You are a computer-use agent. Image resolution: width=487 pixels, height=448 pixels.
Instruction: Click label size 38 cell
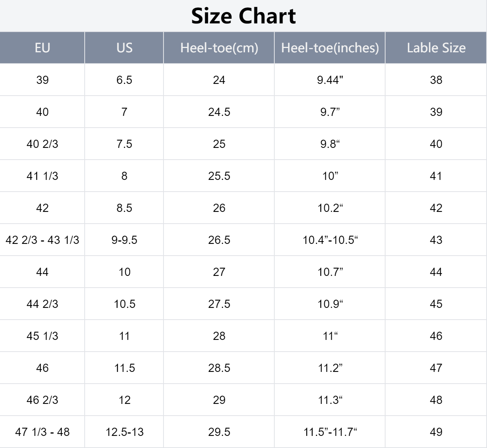436,80
